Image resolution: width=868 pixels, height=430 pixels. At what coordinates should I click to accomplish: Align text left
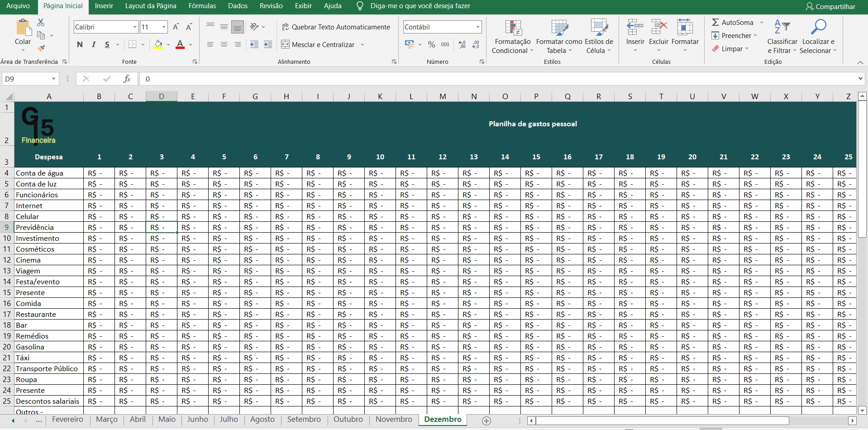(210, 44)
